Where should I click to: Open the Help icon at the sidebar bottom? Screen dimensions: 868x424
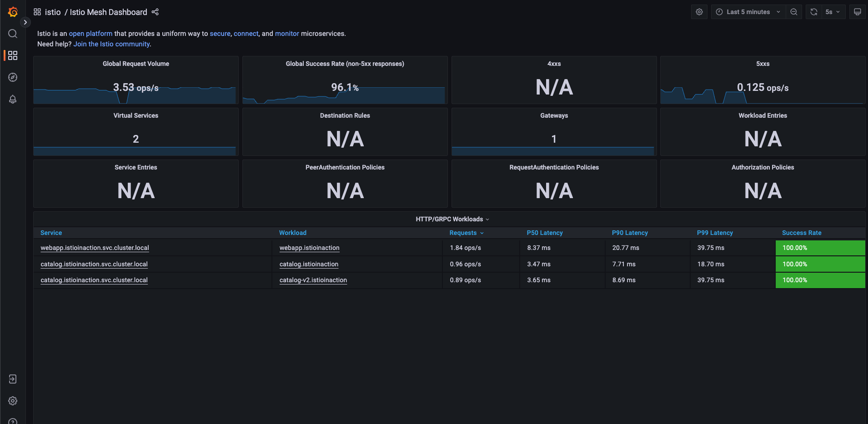pos(13,421)
